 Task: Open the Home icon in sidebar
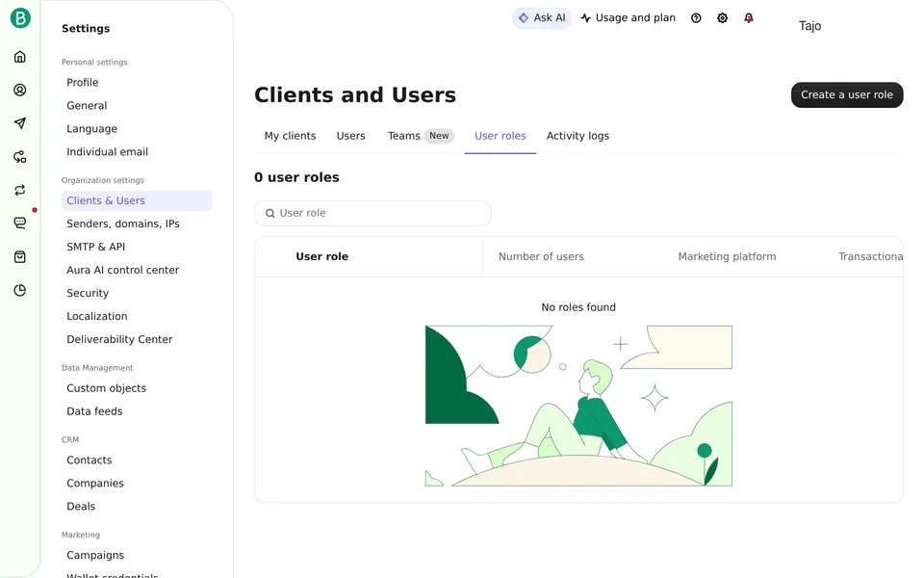20,57
